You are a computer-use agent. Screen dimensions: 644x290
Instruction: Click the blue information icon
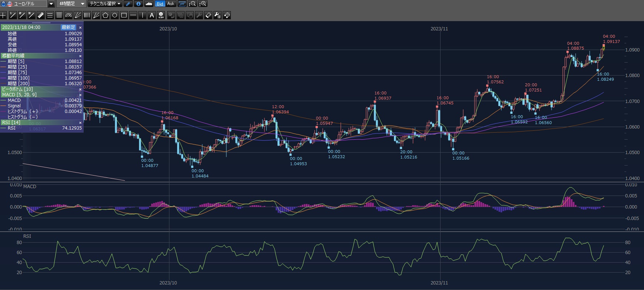click(x=138, y=4)
